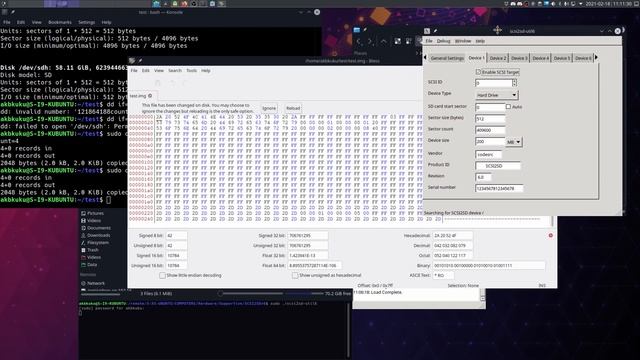Click the SCSI ID spinner arrows

pyautogui.click(x=514, y=83)
